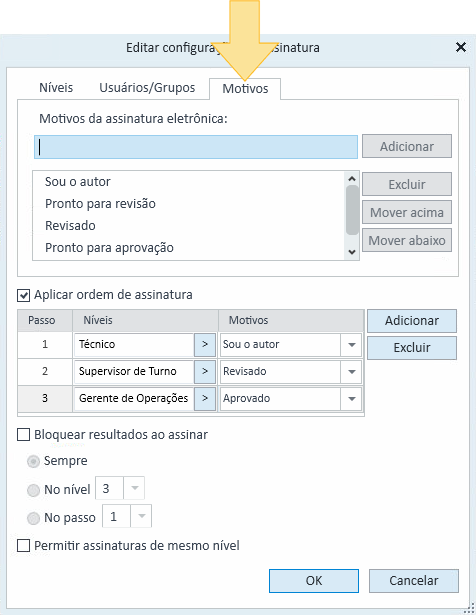Image resolution: width=476 pixels, height=615 pixels.
Task: Click the reasons list scrollbar thumb
Action: [x=352, y=210]
